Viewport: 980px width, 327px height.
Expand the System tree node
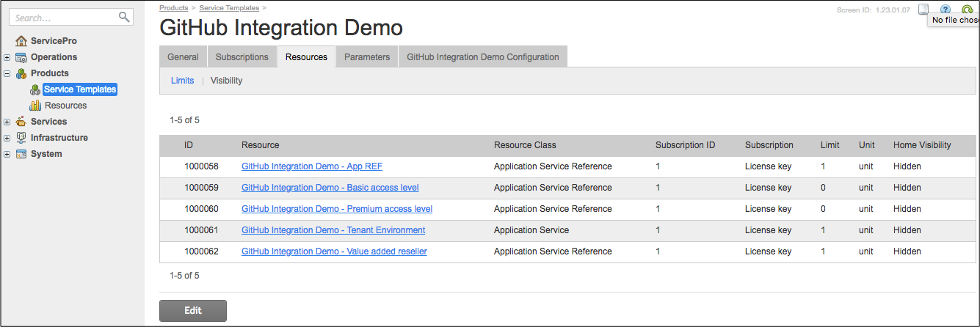click(x=7, y=154)
